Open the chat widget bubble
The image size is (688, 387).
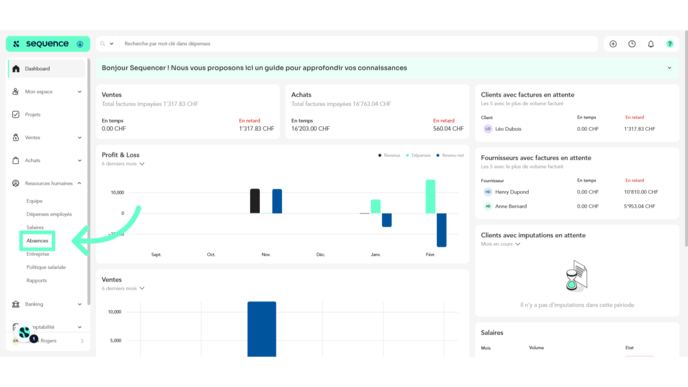[x=25, y=333]
